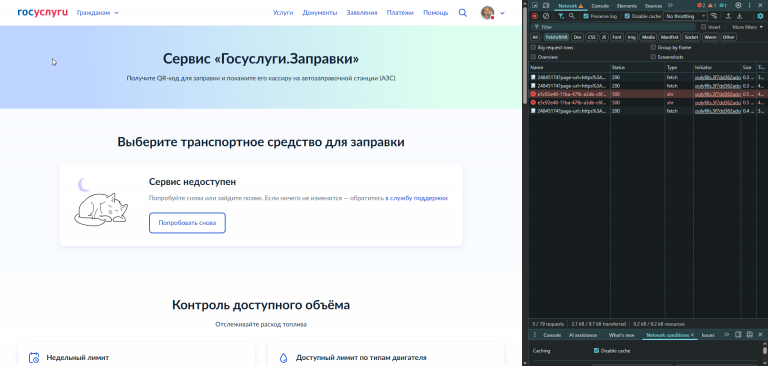Screen dimensions: 768x366
Task: Open the AI assistance drawer tab
Action: point(583,335)
